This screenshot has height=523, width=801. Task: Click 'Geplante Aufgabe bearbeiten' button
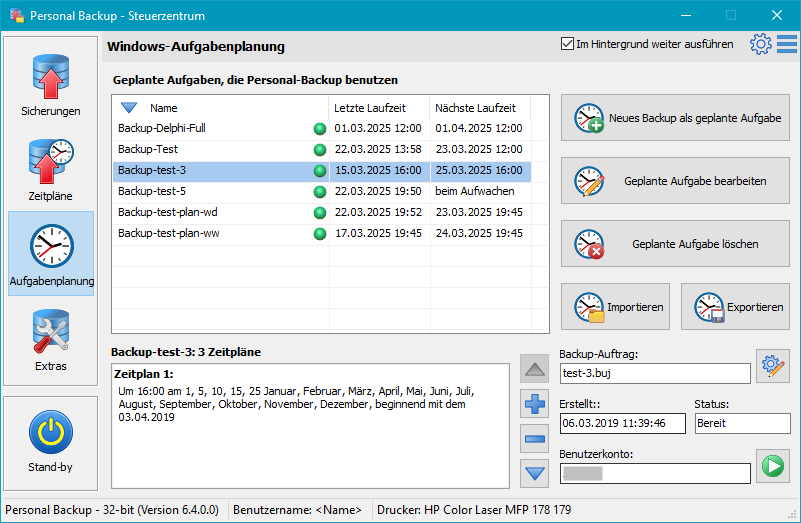pyautogui.click(x=675, y=181)
